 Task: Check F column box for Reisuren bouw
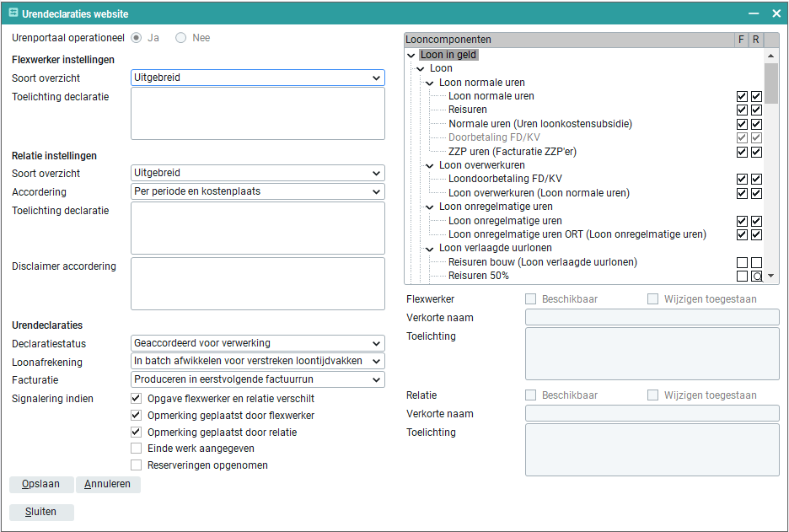click(x=742, y=263)
